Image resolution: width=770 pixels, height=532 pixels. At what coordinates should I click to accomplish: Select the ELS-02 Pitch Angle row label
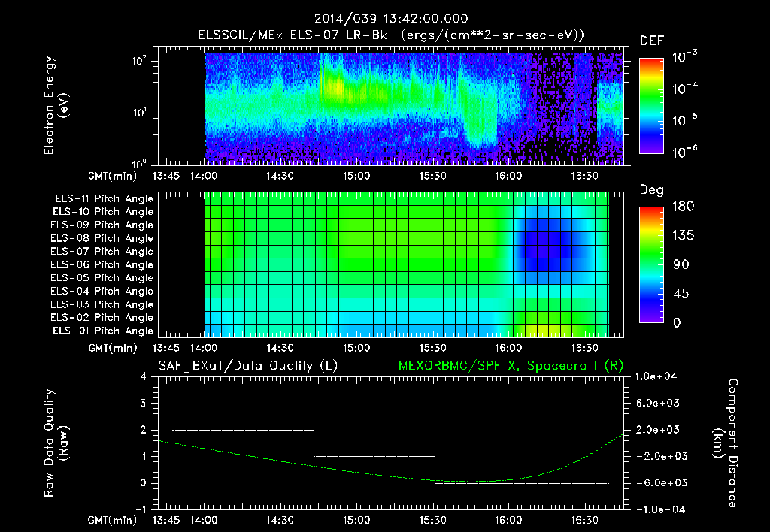coord(102,318)
